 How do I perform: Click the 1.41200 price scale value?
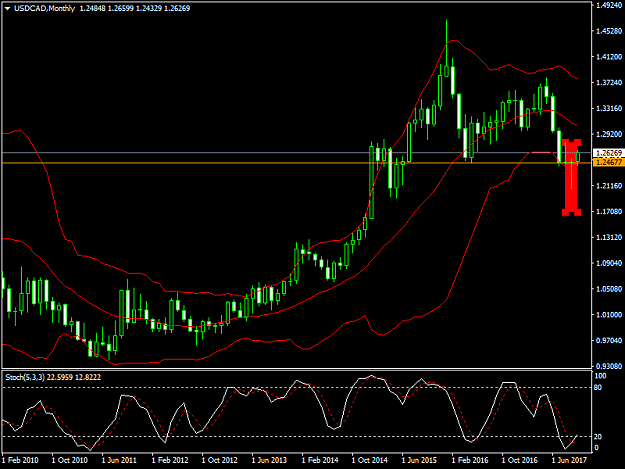tap(609, 57)
